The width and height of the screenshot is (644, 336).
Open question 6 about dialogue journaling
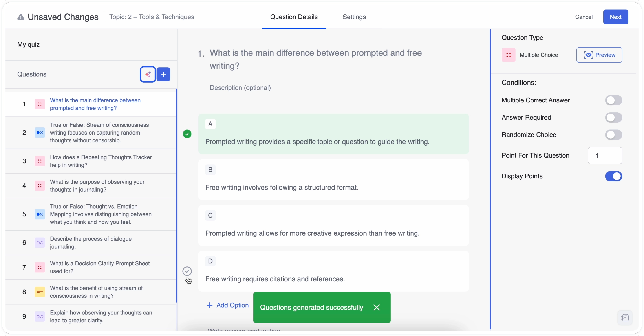click(91, 243)
